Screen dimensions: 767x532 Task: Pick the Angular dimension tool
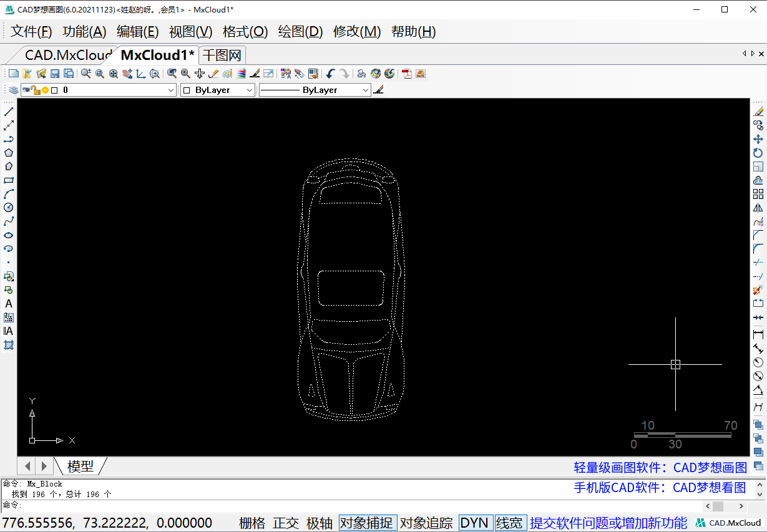pyautogui.click(x=758, y=390)
